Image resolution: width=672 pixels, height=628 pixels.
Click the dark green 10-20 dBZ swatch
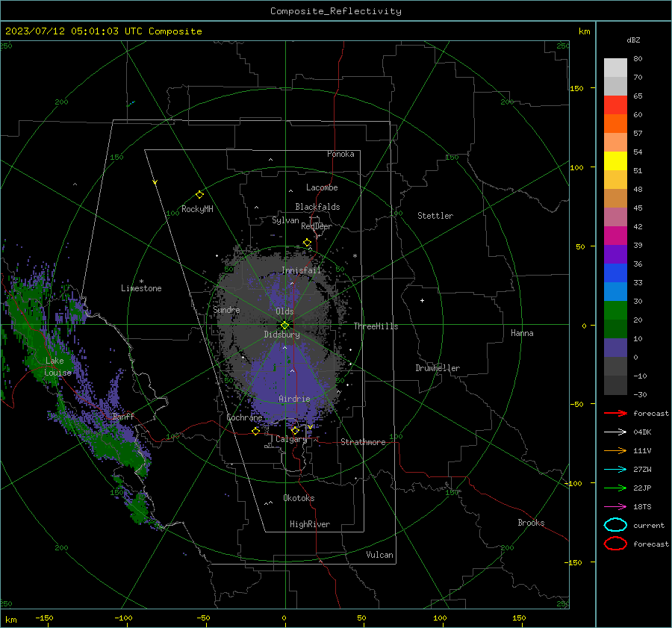[x=615, y=329]
